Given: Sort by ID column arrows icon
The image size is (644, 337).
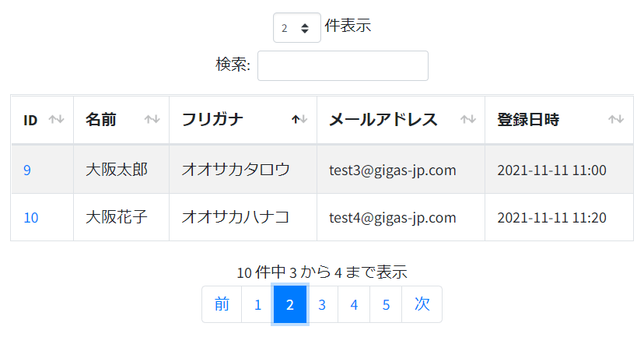Looking at the screenshot, I should pyautogui.click(x=56, y=120).
